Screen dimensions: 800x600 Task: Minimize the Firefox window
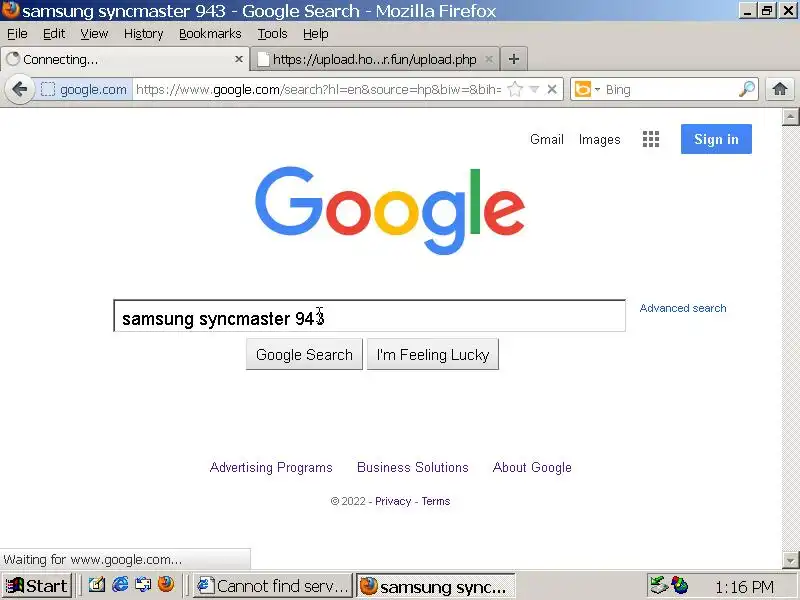tap(747, 11)
